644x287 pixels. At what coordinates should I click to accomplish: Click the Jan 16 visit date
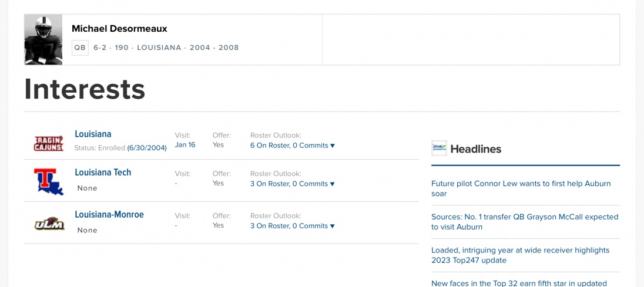[185, 145]
